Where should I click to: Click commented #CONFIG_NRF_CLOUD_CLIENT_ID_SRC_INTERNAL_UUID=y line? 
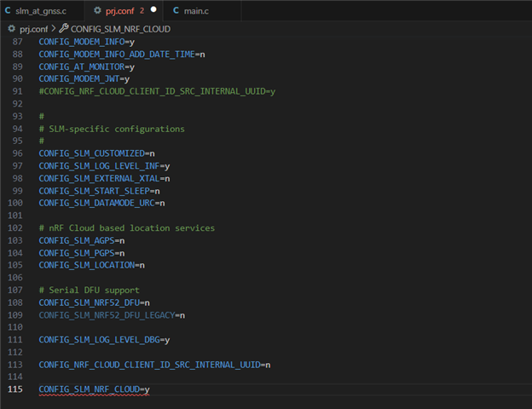tap(157, 91)
